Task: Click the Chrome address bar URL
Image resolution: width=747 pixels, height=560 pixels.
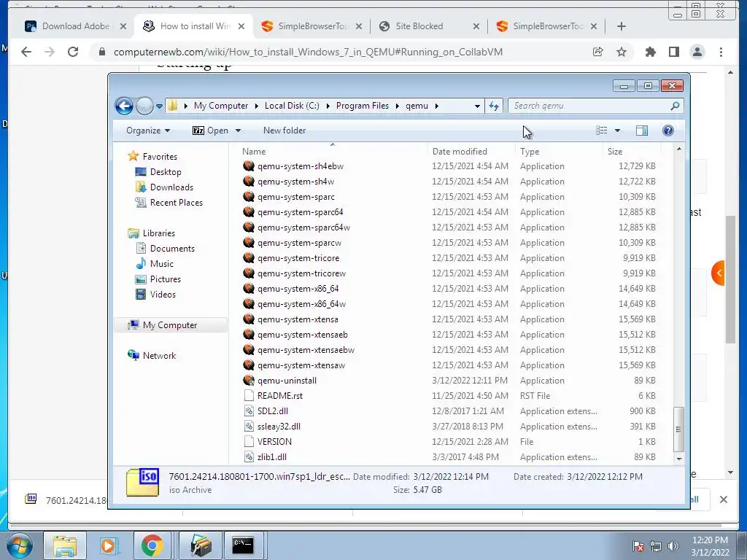Action: (308, 52)
